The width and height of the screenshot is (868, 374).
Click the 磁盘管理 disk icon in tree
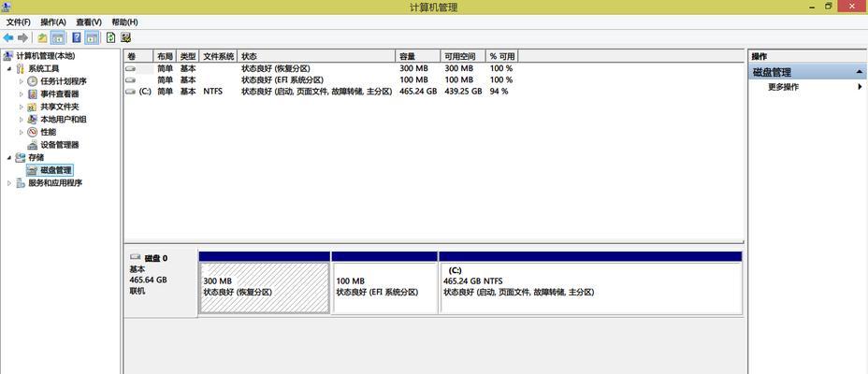(x=33, y=170)
